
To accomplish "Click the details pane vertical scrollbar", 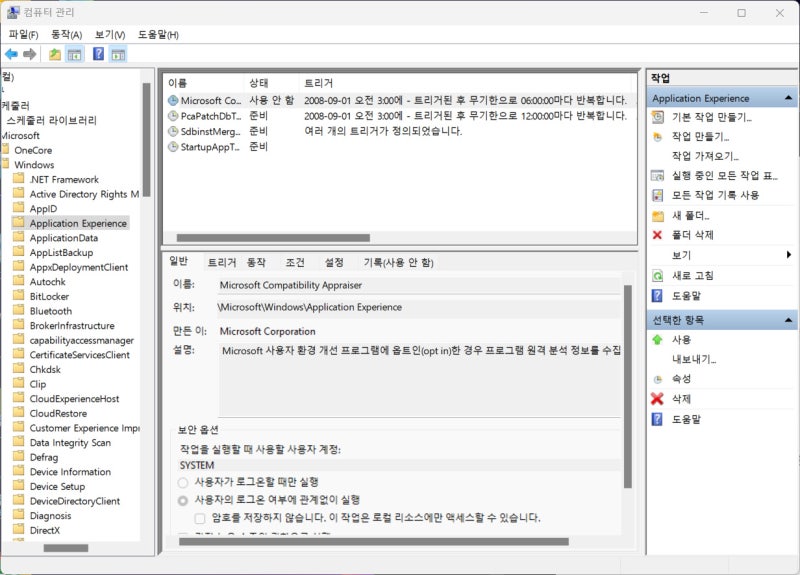I will point(628,386).
